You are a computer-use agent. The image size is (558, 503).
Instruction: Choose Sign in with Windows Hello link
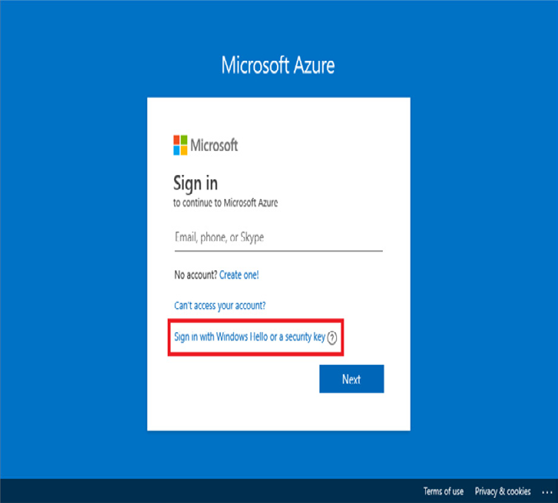click(249, 337)
